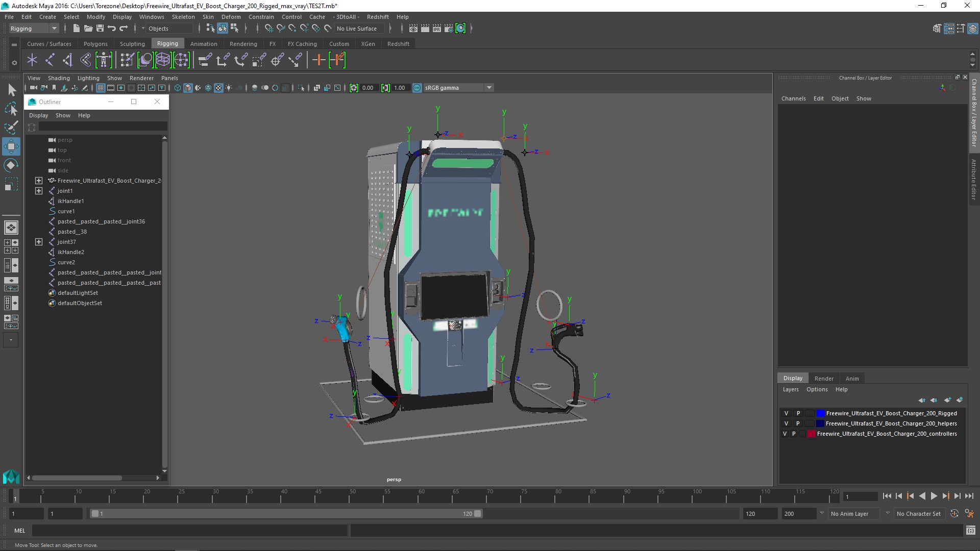Select the Scale tool in toolbox

11,184
